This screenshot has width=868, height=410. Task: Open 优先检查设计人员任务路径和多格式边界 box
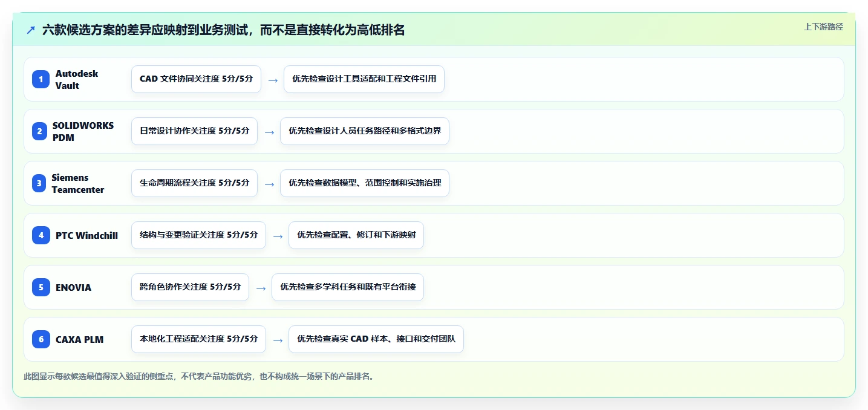[365, 131]
